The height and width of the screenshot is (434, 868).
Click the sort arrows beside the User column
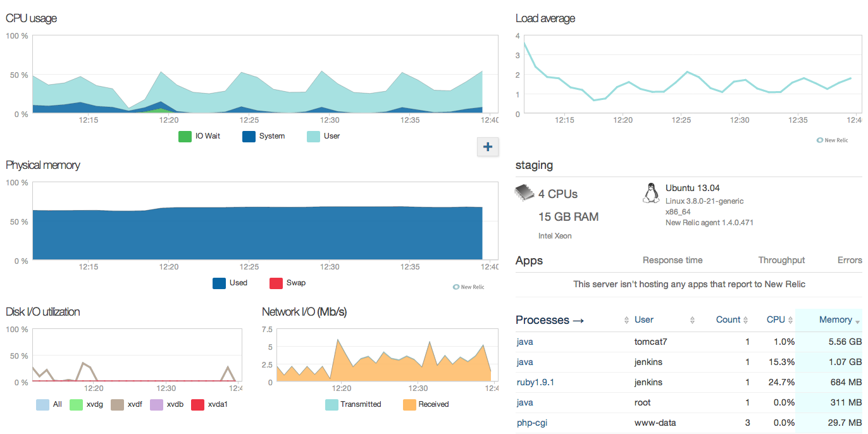pos(693,320)
